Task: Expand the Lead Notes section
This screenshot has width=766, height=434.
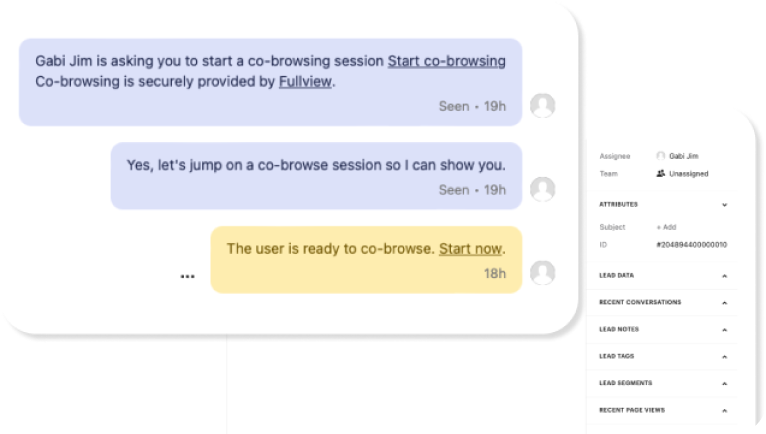Action: [724, 329]
